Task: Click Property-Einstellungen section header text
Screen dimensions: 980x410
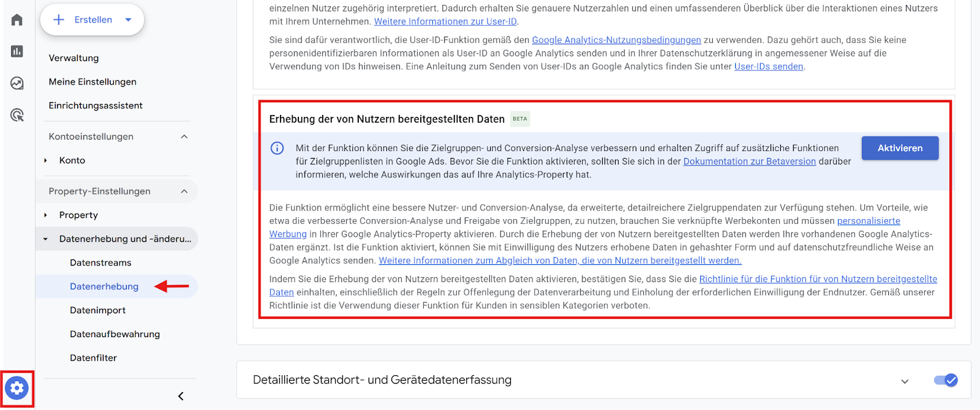Action: [x=99, y=192]
